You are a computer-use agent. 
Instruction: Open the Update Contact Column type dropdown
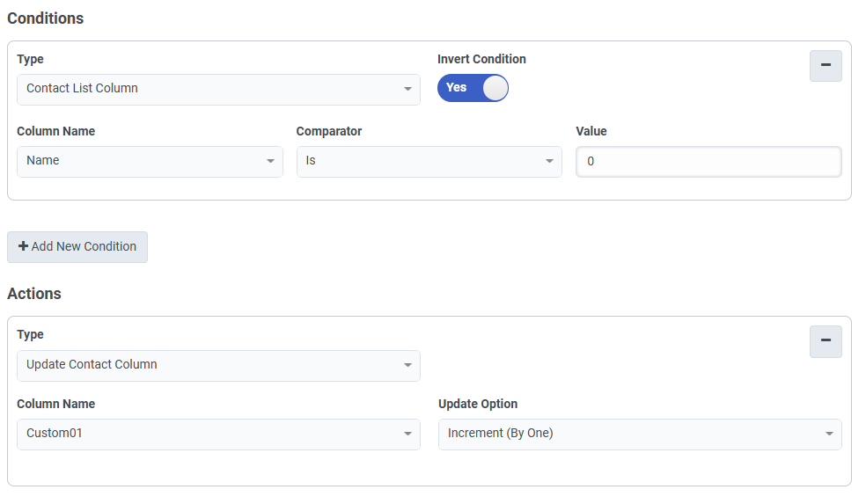[x=218, y=365]
